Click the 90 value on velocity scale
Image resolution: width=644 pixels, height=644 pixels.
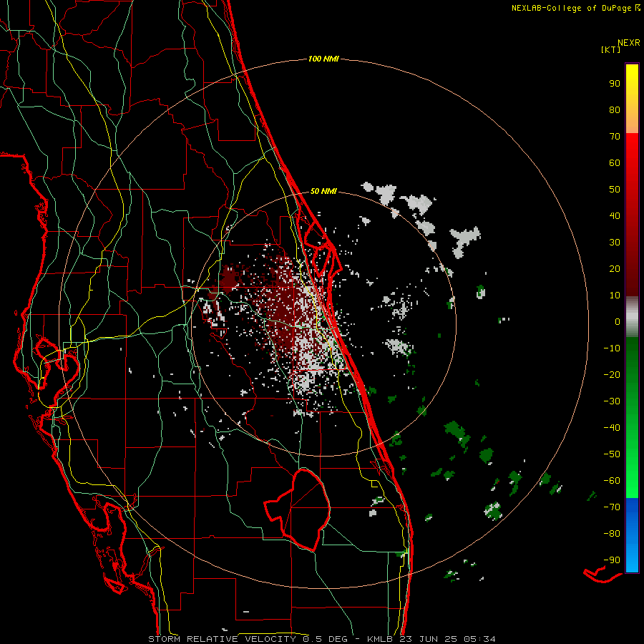[x=615, y=84]
